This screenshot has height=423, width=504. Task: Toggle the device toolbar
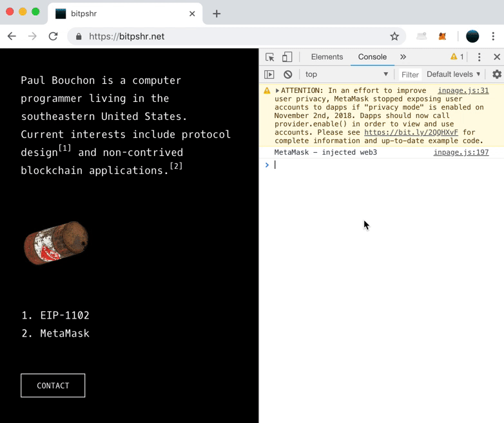[287, 57]
